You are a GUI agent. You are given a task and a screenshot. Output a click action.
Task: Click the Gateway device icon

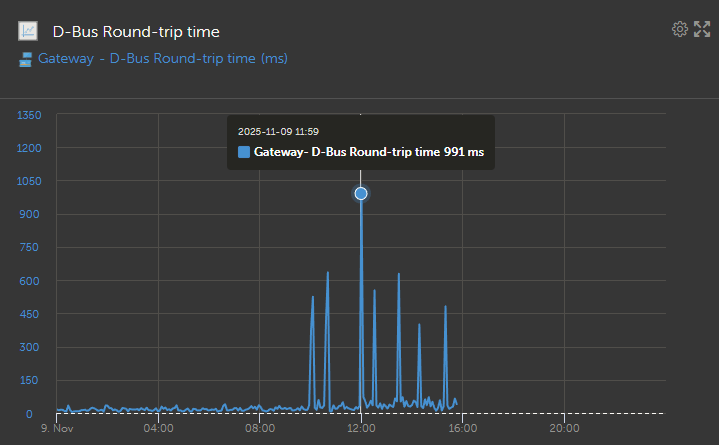(25, 59)
